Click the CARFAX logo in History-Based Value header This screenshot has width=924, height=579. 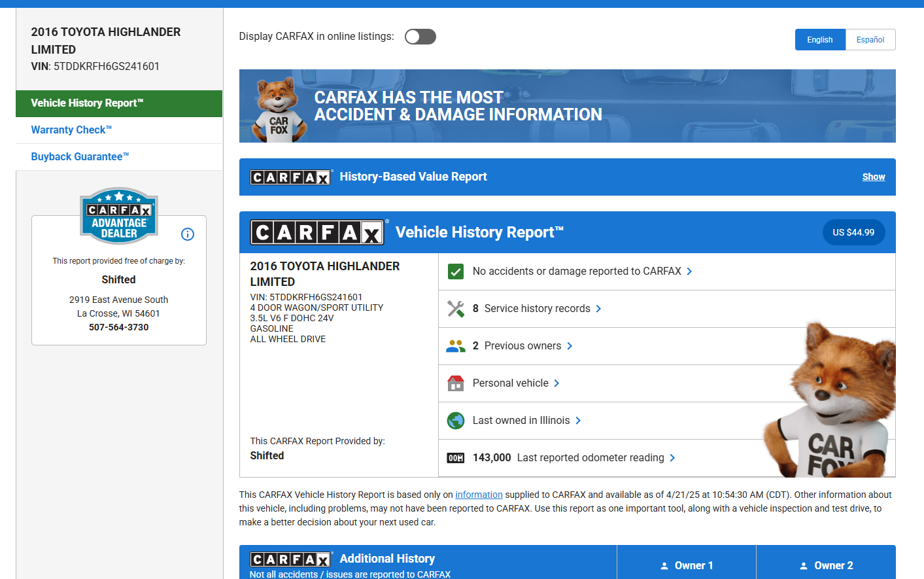(x=291, y=177)
